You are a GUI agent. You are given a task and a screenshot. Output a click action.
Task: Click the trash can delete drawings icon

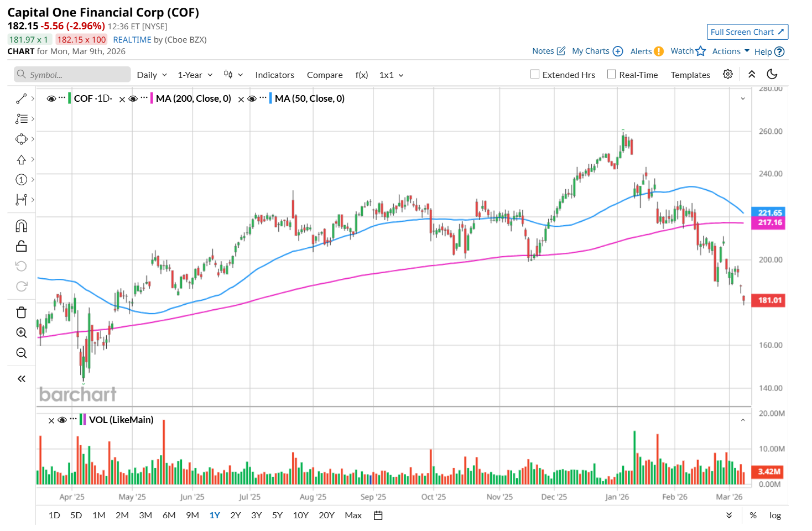(21, 313)
